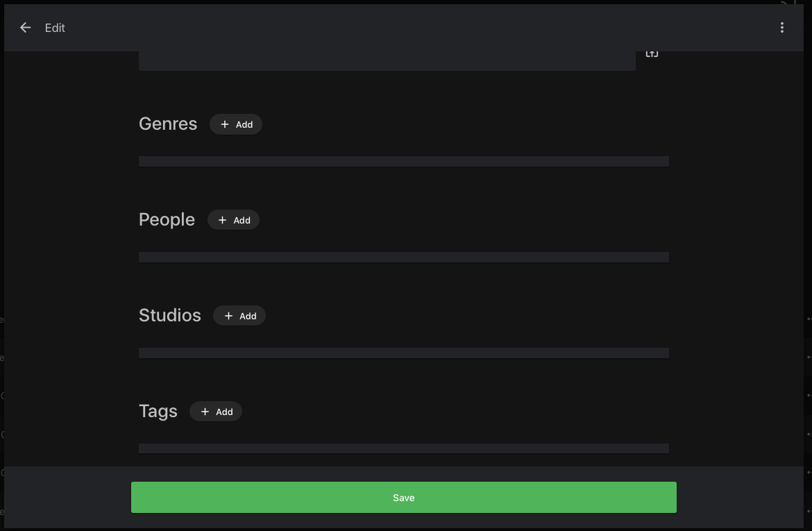
Task: Select the empty list under Tags
Action: (404, 448)
